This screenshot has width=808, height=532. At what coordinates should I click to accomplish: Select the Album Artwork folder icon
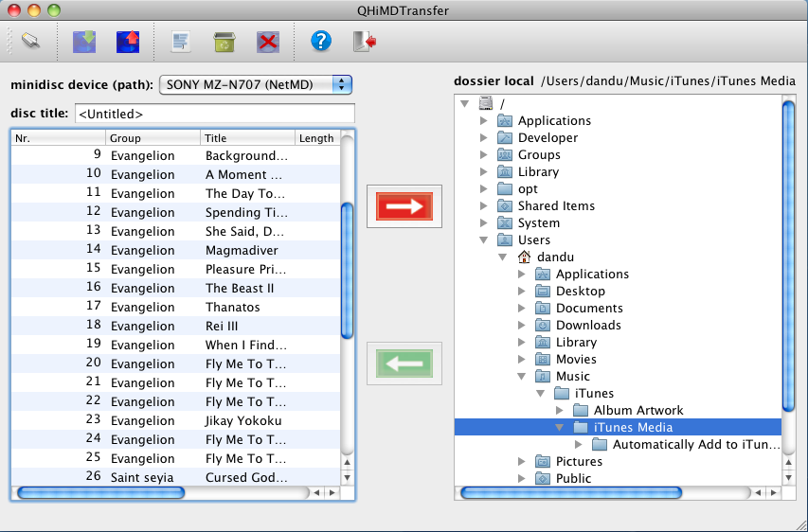pyautogui.click(x=581, y=410)
